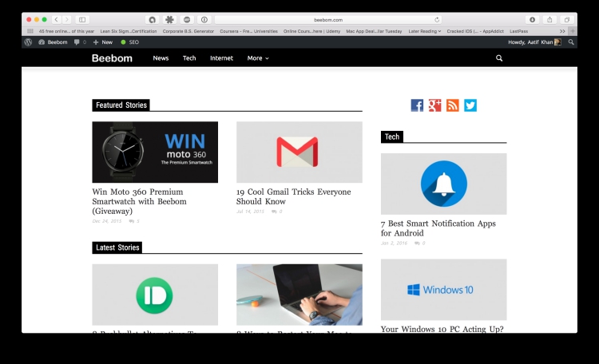This screenshot has width=599, height=364.
Task: Click the round striped extension icon right of the puzzle piece
Action: click(187, 19)
